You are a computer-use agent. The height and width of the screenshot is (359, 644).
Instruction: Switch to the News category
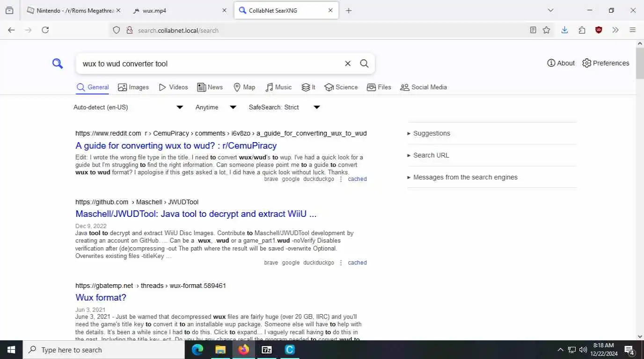210,87
